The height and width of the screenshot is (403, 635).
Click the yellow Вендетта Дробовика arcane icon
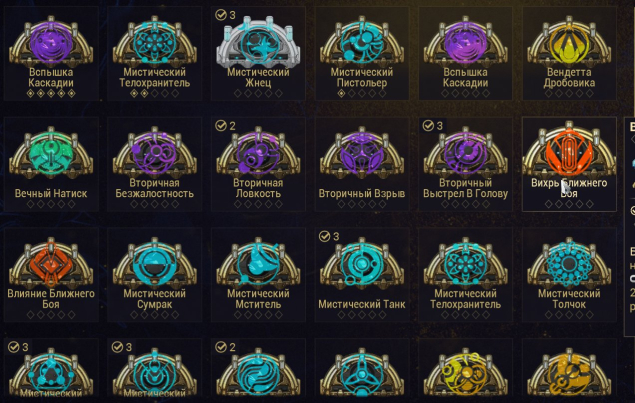[569, 43]
